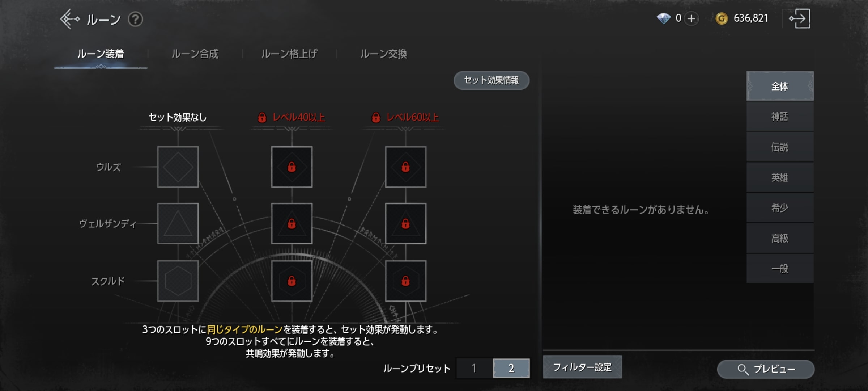Select the 一般 rune rarity filter
The width and height of the screenshot is (868, 391).
point(780,268)
